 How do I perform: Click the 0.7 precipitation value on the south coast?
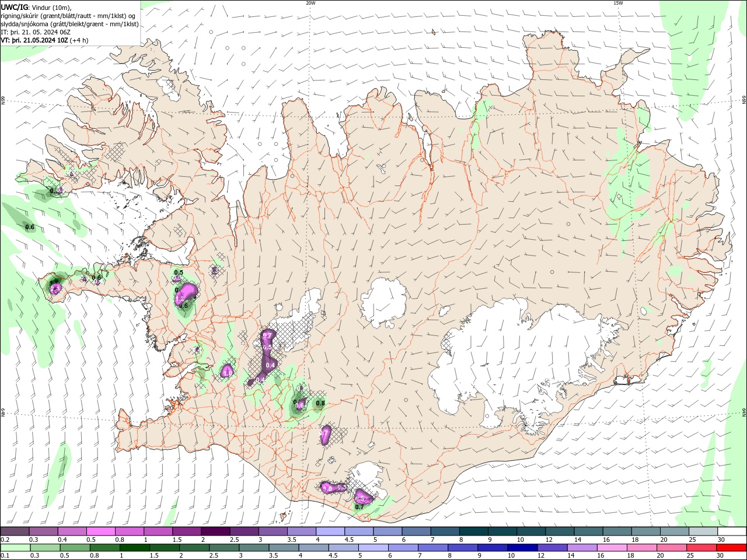click(x=359, y=507)
